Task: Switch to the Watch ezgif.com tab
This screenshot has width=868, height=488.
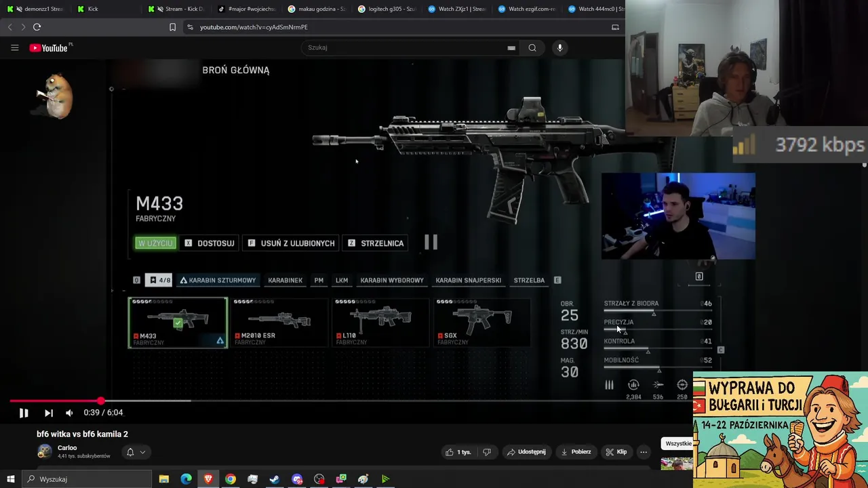Action: (x=529, y=9)
